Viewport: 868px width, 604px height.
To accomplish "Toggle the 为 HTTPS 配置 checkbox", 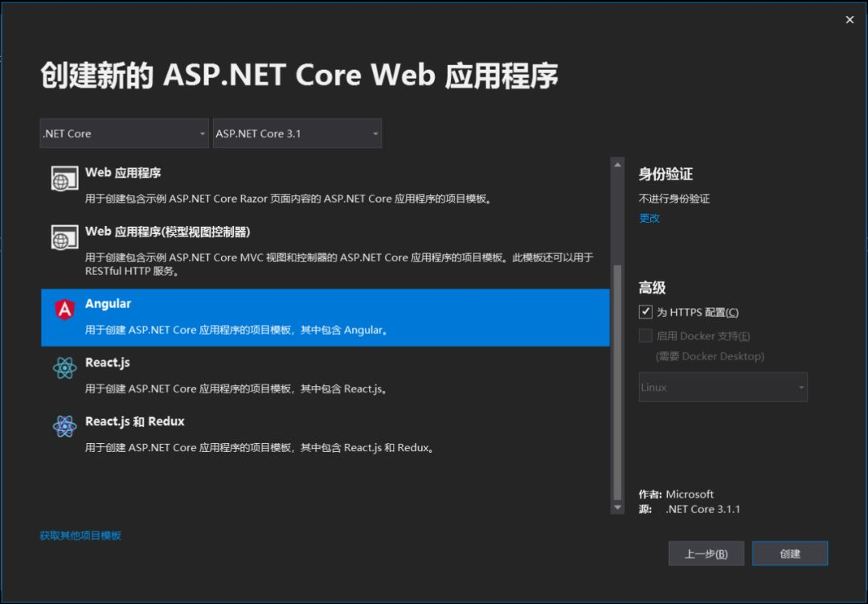I will pyautogui.click(x=645, y=312).
